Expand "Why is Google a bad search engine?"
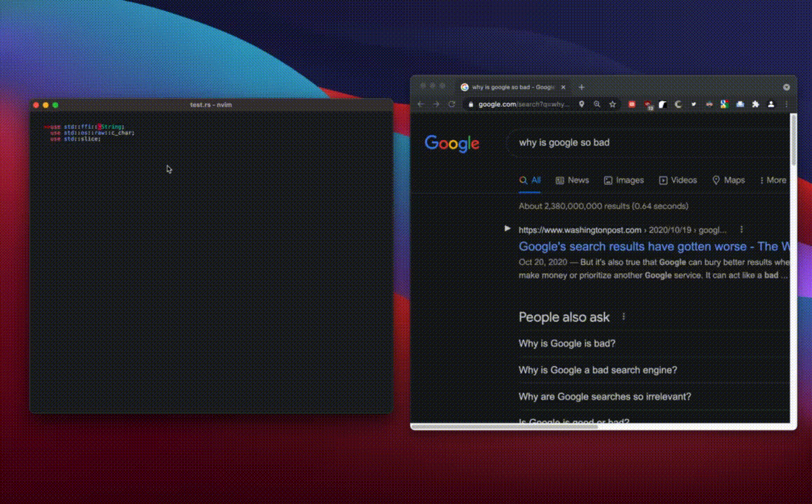The image size is (812, 504). point(598,370)
